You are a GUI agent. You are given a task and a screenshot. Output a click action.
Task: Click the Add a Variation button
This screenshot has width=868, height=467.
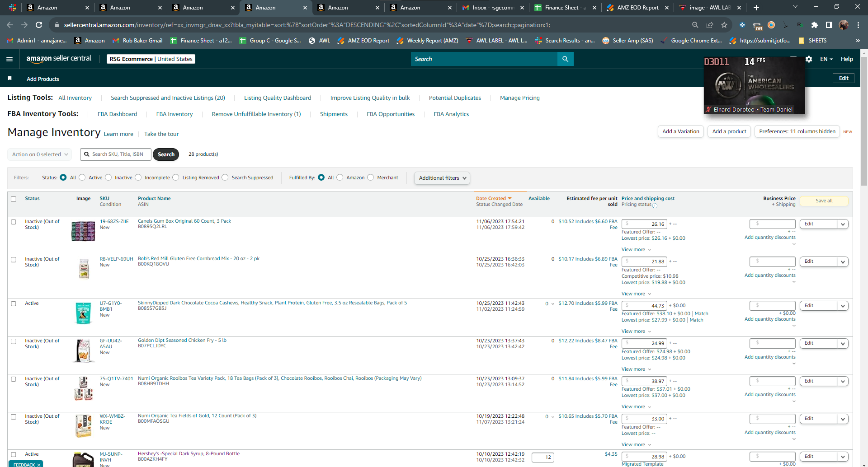pyautogui.click(x=680, y=131)
